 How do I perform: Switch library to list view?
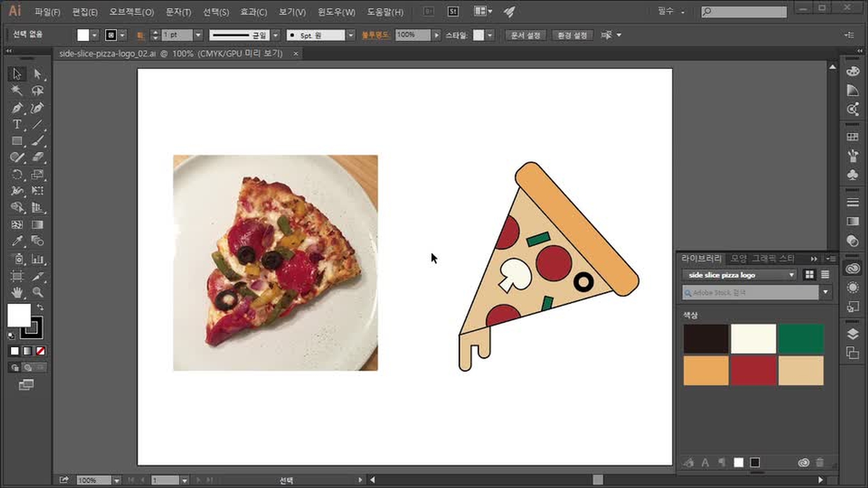click(825, 275)
